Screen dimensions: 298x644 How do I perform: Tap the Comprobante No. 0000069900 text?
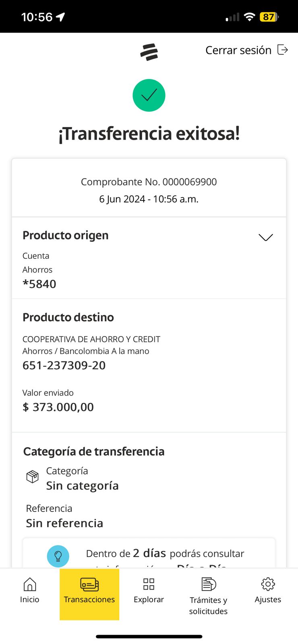coord(149,182)
